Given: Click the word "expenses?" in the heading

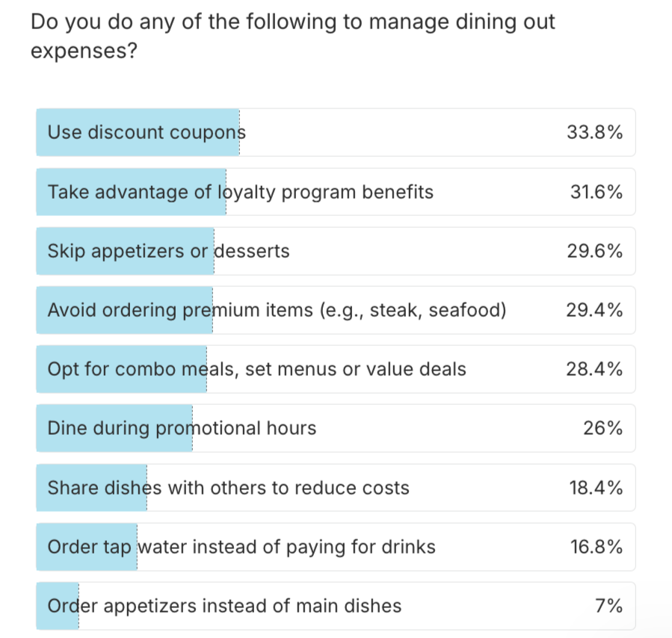Looking at the screenshot, I should (84, 52).
